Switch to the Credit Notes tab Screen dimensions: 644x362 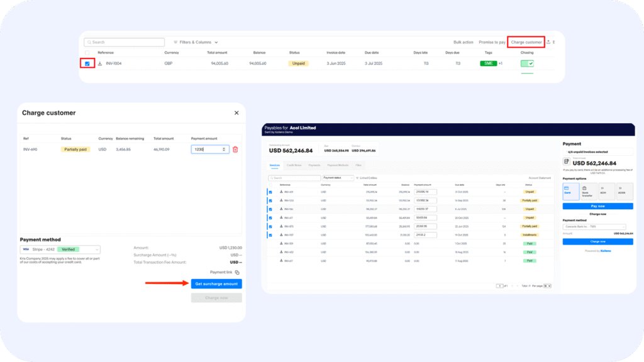click(x=294, y=165)
